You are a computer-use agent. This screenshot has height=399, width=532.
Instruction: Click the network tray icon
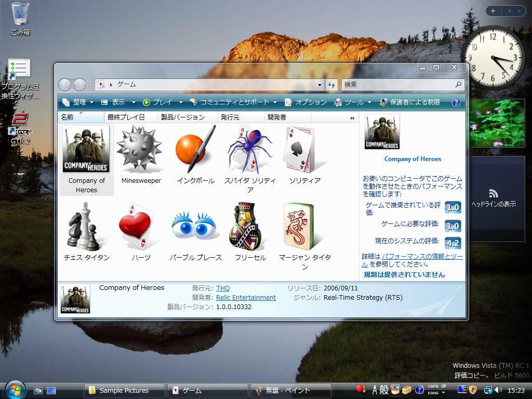click(x=488, y=390)
